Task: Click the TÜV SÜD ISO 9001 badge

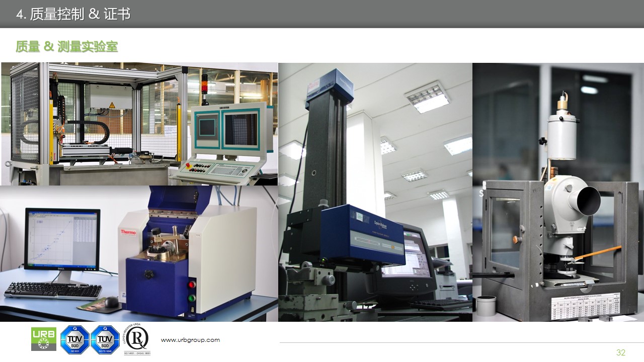Action: (x=74, y=340)
